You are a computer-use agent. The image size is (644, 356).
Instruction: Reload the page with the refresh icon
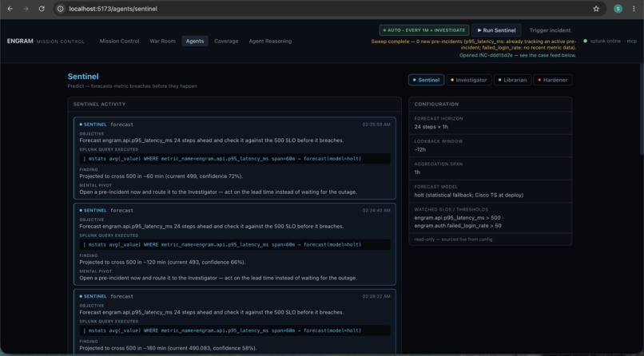(42, 9)
